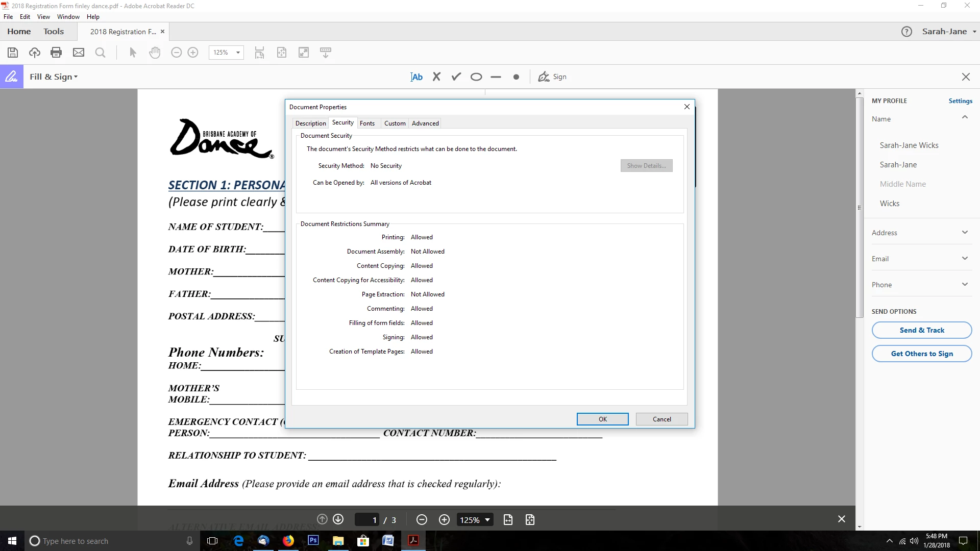Click OK in Document Properties dialog
The image size is (980, 551).
[x=602, y=419]
